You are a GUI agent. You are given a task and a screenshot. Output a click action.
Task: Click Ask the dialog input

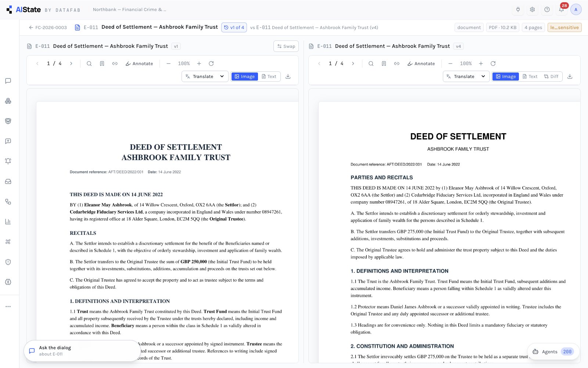coord(82,351)
